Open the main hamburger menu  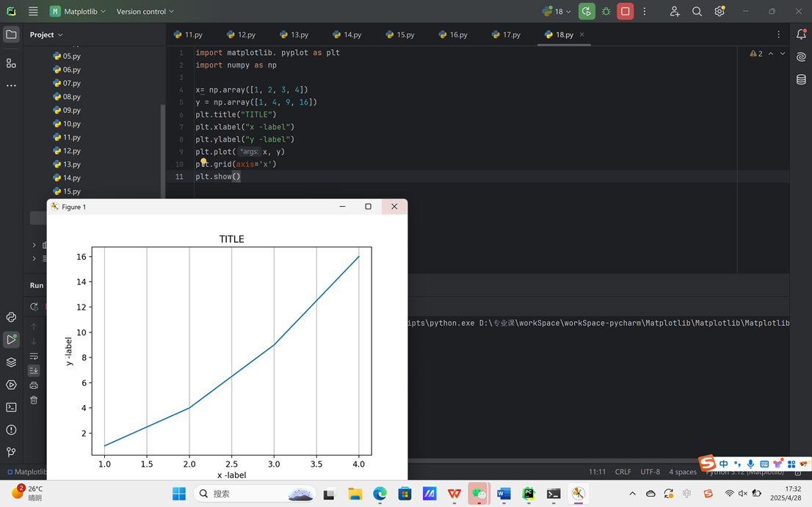point(33,11)
